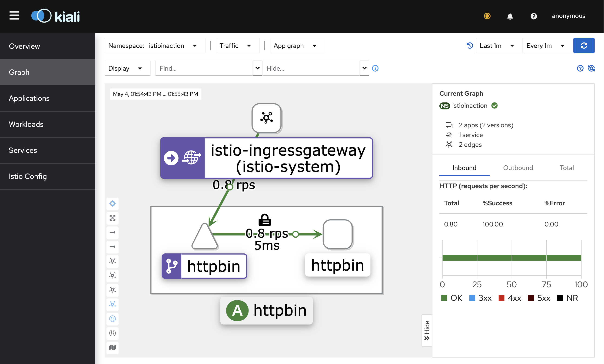
Task: Click the apps count icon in summary
Action: tap(449, 125)
